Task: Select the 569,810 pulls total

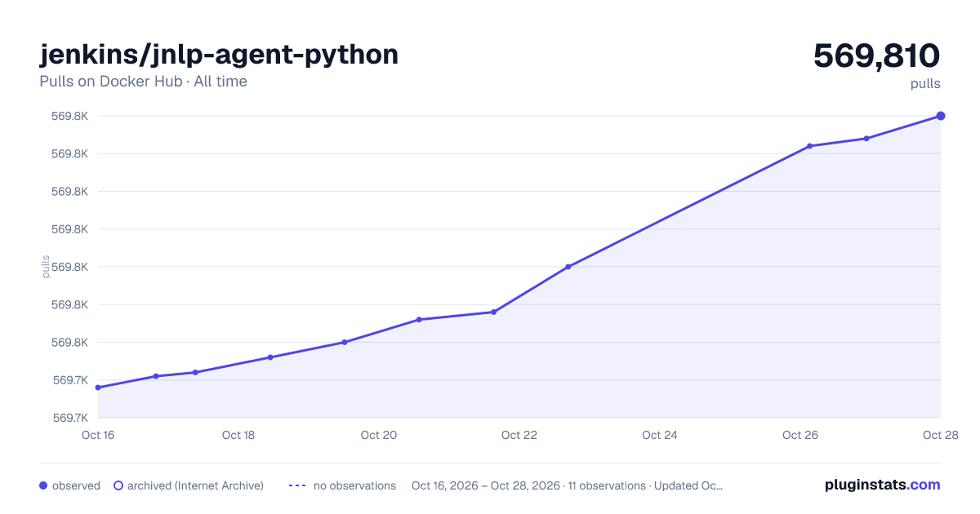Action: [877, 55]
